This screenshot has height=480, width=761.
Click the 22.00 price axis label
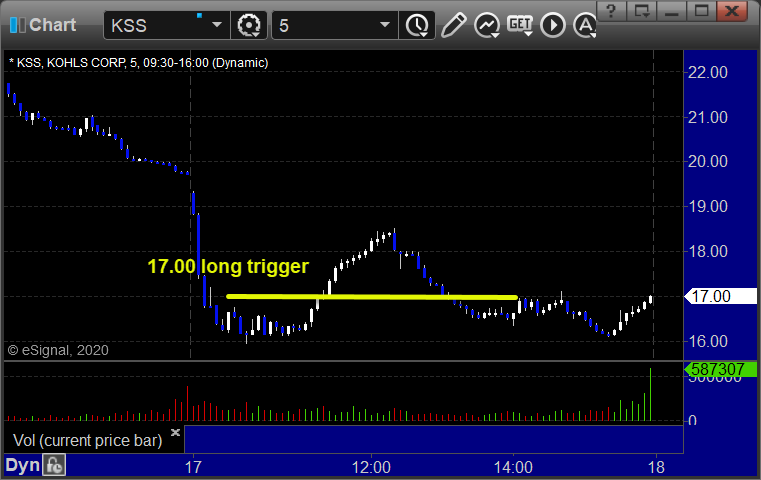coord(708,73)
